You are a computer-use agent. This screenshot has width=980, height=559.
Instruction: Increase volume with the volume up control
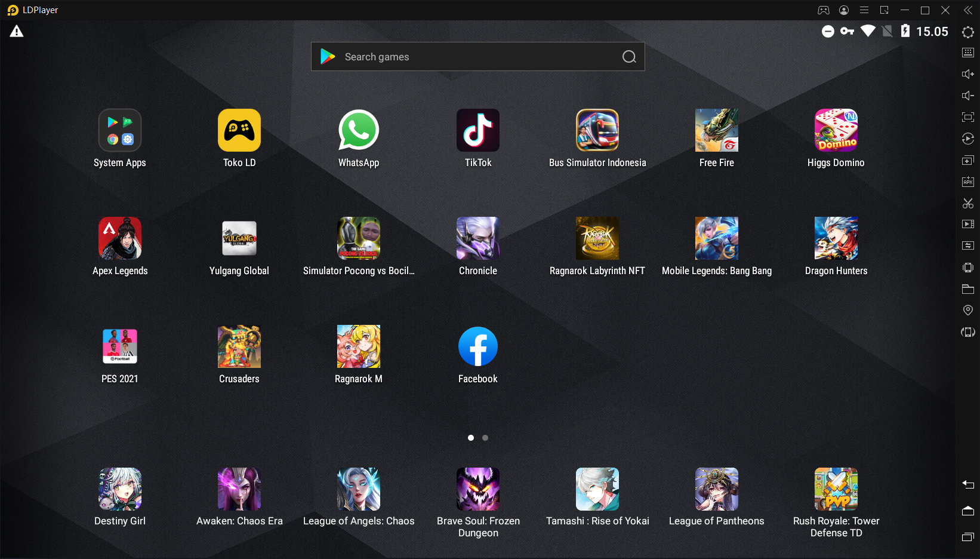pos(968,74)
